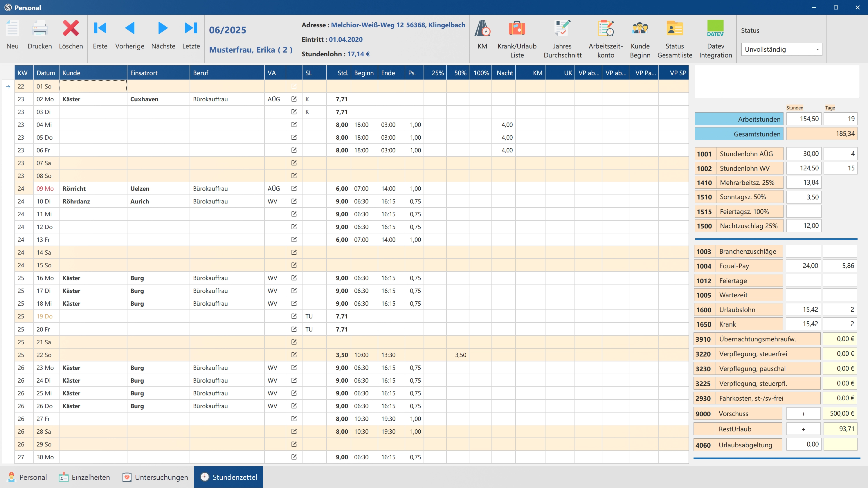Click the KM mileage icon

click(x=482, y=29)
